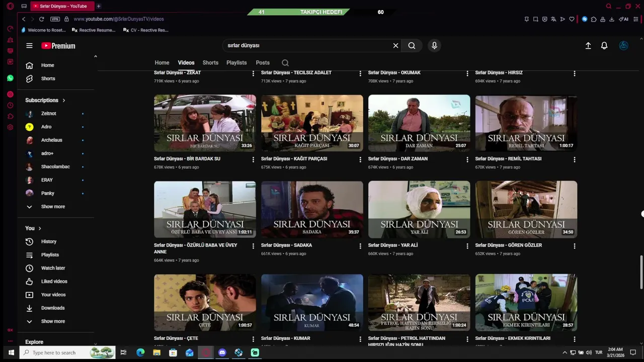This screenshot has width=644, height=362.
Task: Open the YouTube hamburger guide menu
Action: [x=29, y=46]
